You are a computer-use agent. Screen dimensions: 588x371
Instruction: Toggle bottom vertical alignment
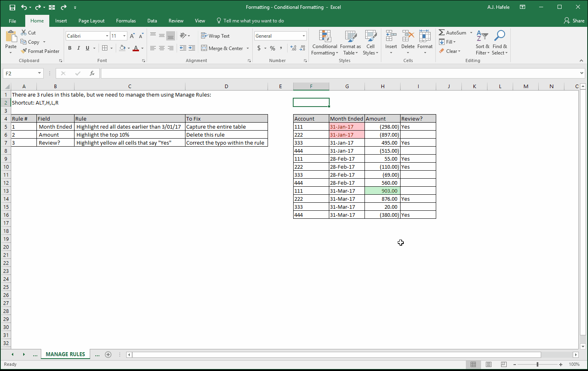(x=171, y=36)
